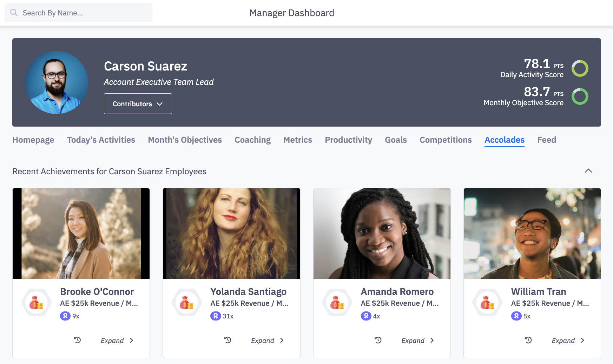Collapse the Recent Achievements section
This screenshot has width=613, height=364.
click(588, 171)
